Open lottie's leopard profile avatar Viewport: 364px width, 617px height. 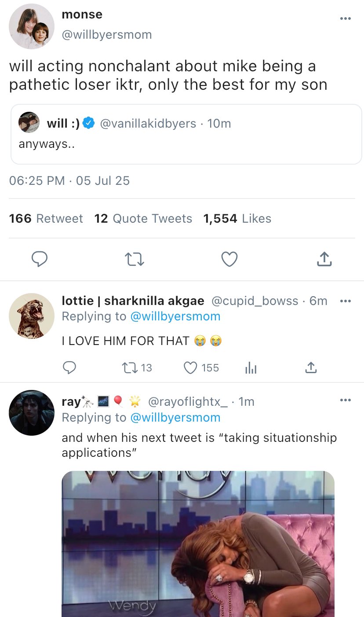tap(32, 316)
